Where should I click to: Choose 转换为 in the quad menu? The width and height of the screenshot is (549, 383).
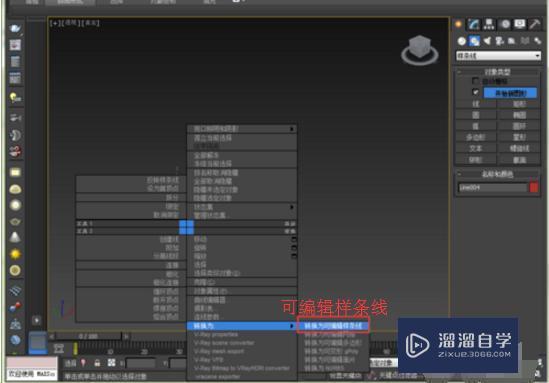pyautogui.click(x=242, y=326)
